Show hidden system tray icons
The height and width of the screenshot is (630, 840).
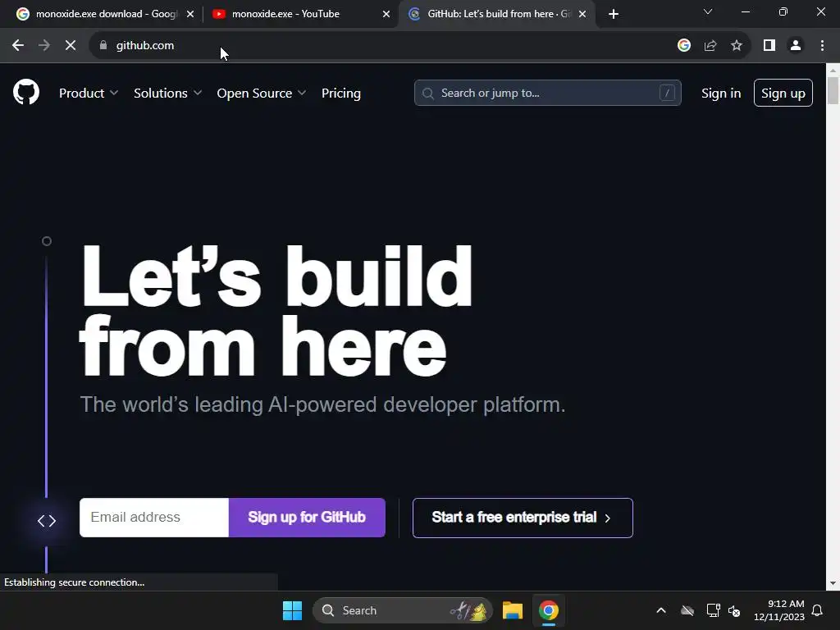pos(661,610)
